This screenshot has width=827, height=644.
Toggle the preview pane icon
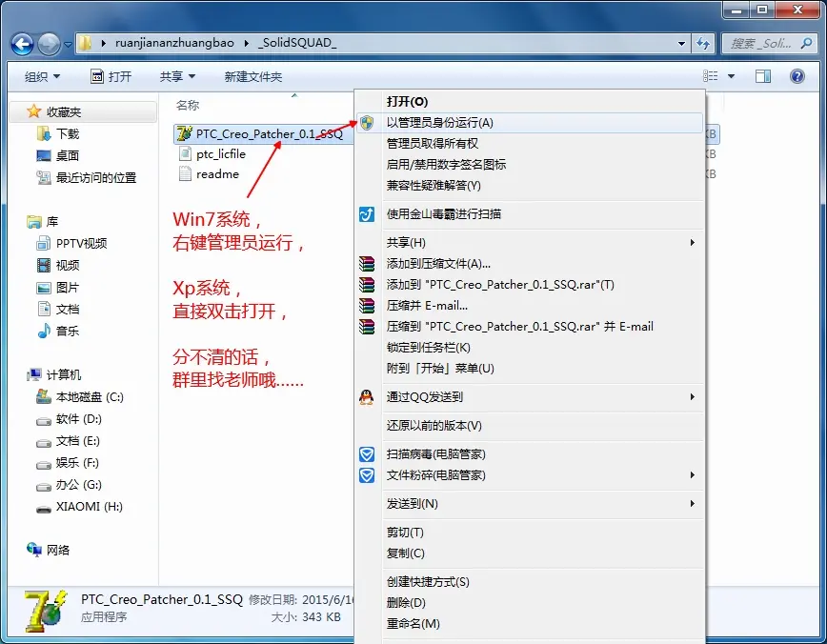(x=762, y=76)
